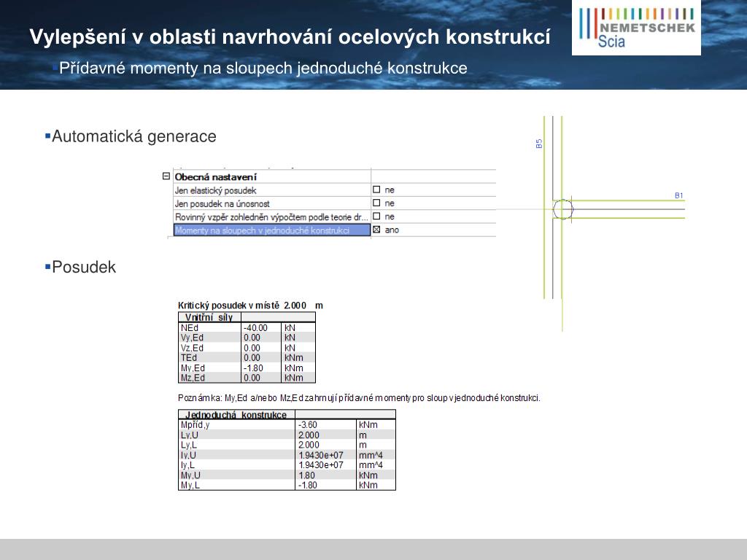The height and width of the screenshot is (560, 747).
Task: Click the My,U value 1.80
Action: click(307, 475)
